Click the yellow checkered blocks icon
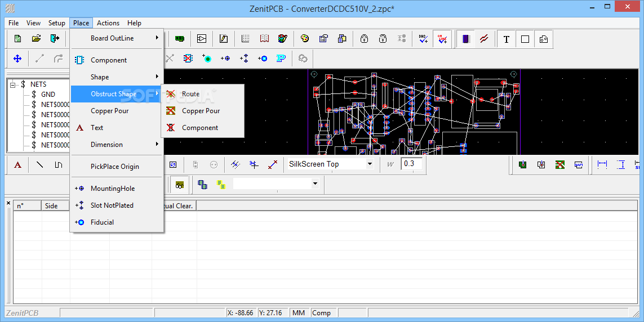This screenshot has width=644, height=322. pyautogui.click(x=221, y=185)
